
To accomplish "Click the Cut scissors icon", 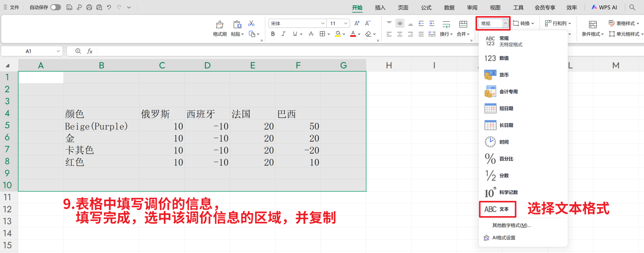I will coord(251,24).
